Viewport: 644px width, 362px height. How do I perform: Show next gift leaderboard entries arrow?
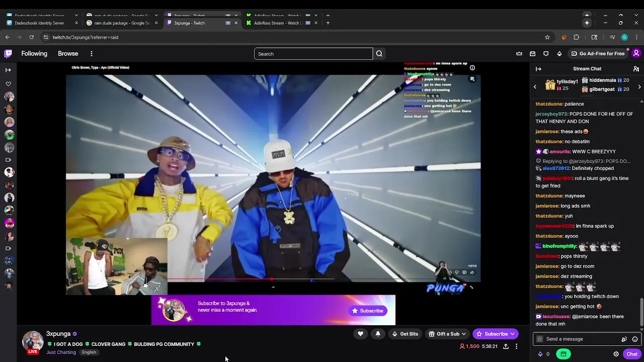(x=639, y=87)
